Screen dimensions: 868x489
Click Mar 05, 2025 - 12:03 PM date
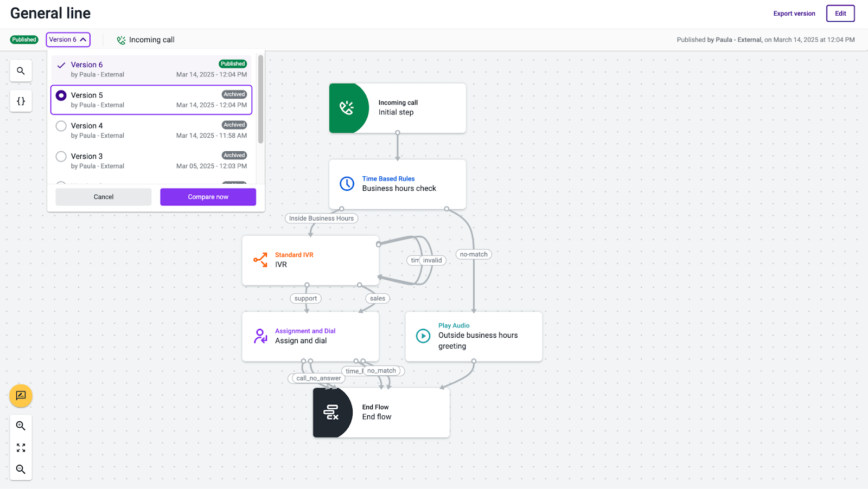click(212, 166)
